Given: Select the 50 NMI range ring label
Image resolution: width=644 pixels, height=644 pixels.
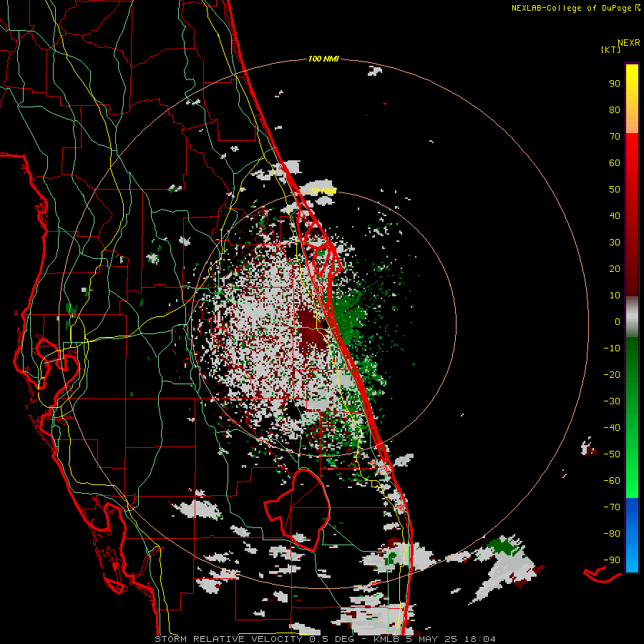Looking at the screenshot, I should [x=323, y=191].
